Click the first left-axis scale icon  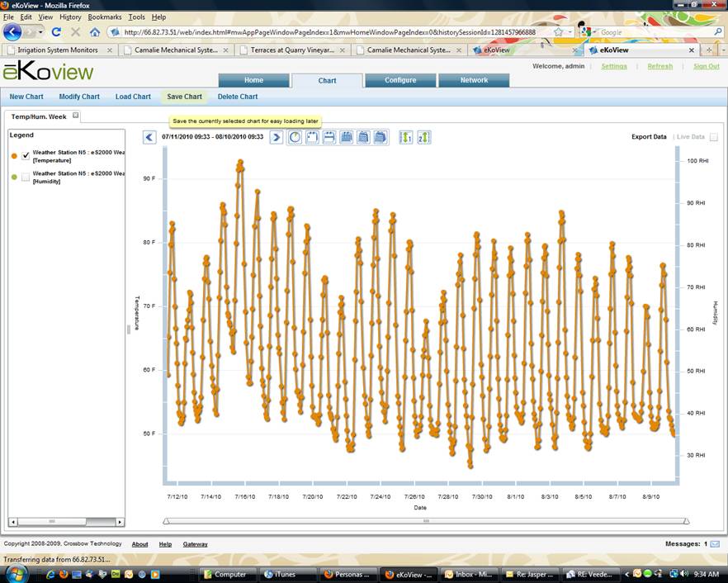pyautogui.click(x=406, y=137)
